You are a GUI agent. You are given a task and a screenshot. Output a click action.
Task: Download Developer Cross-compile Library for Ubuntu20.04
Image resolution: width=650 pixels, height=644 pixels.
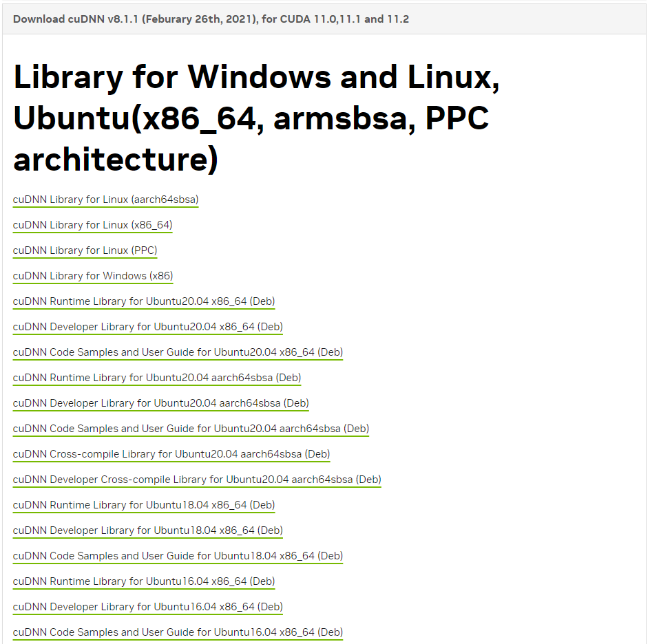tap(196, 480)
